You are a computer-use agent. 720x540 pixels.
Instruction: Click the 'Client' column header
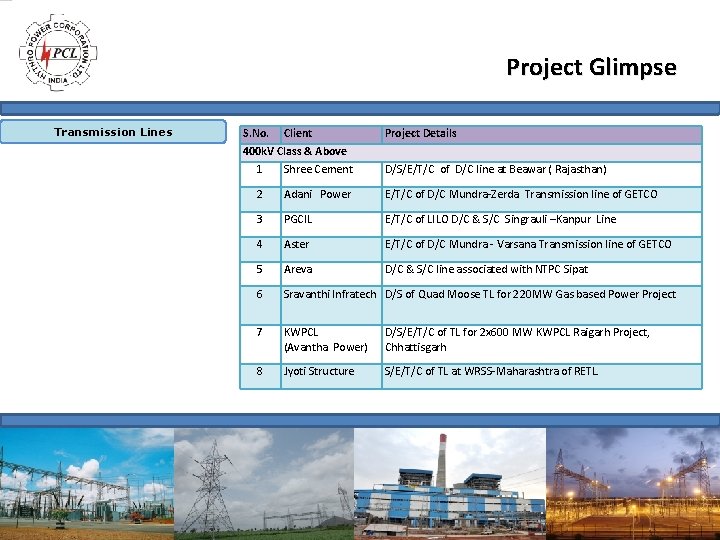coord(331,134)
